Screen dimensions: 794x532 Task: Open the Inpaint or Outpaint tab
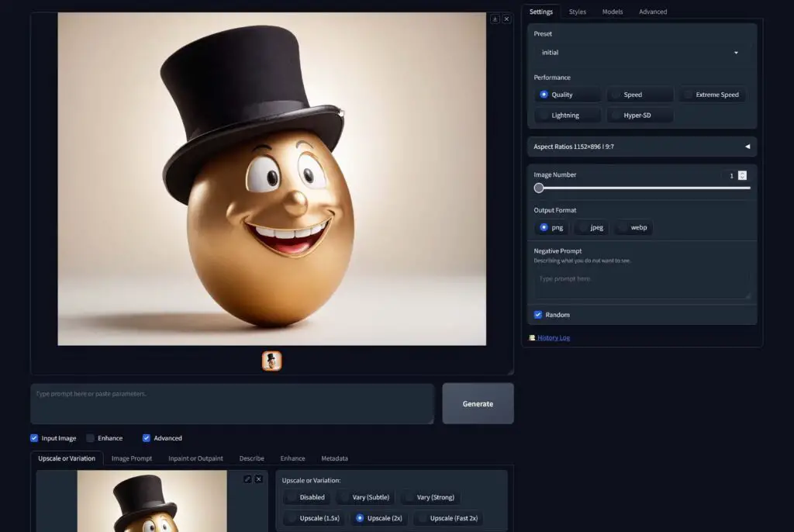click(195, 458)
